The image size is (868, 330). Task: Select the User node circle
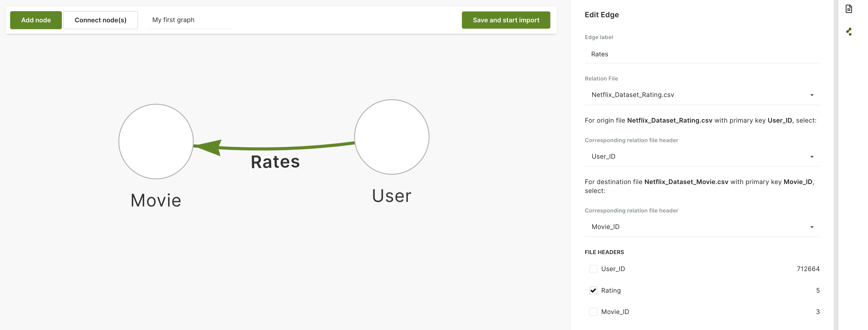point(392,137)
